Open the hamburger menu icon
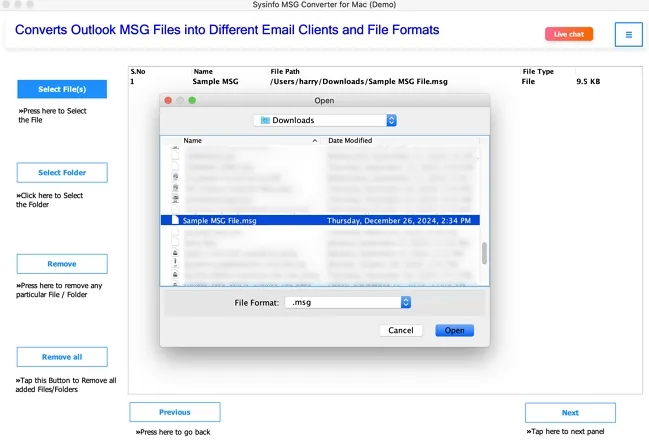 click(628, 34)
